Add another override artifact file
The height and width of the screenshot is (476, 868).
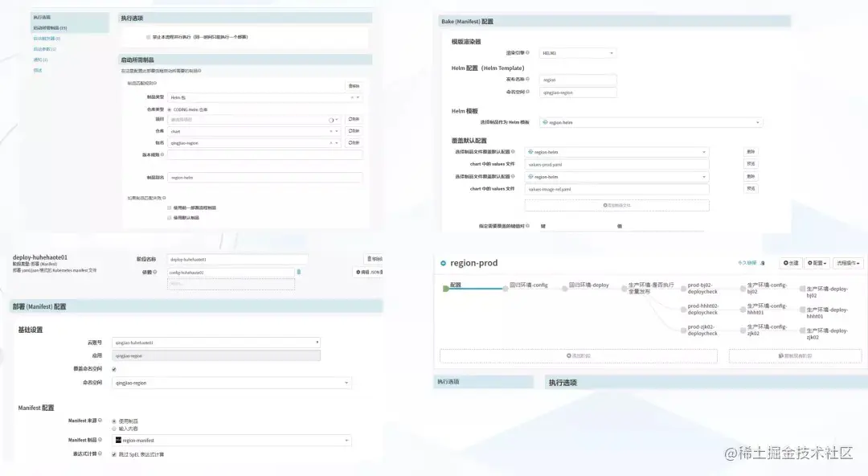[616, 206]
